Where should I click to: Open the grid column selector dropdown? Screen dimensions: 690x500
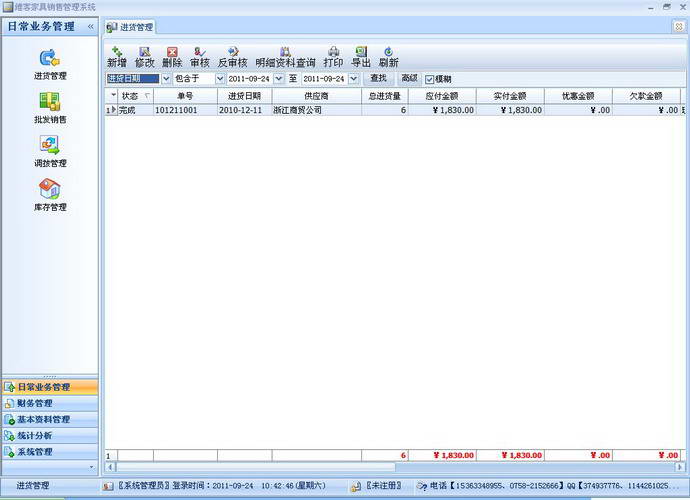pos(114,96)
